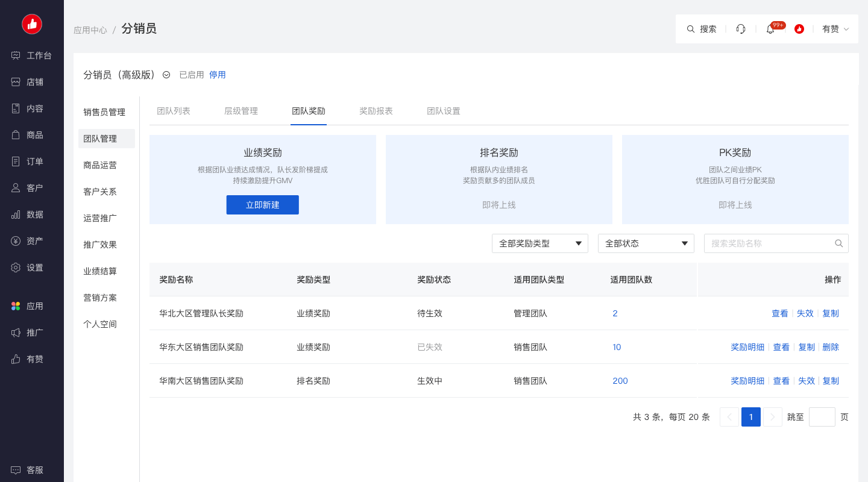Open 应用 colorful apps icon in sidebar
The image size is (868, 482).
pyautogui.click(x=16, y=306)
